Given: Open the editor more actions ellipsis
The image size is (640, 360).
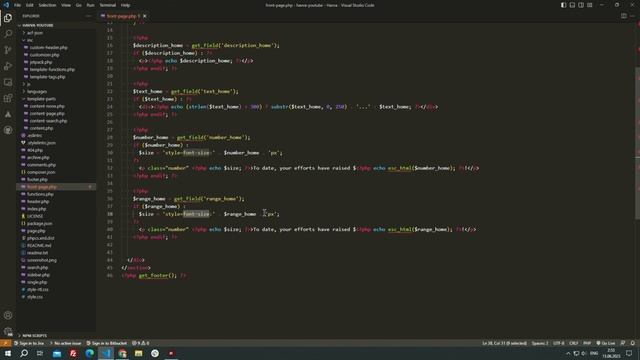Looking at the screenshot, I should (632, 16).
